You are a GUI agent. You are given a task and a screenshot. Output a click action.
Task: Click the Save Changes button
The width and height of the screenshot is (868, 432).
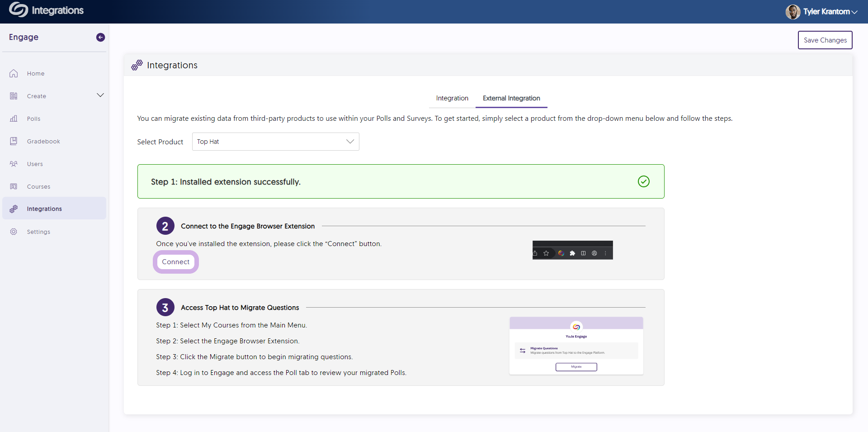point(825,40)
